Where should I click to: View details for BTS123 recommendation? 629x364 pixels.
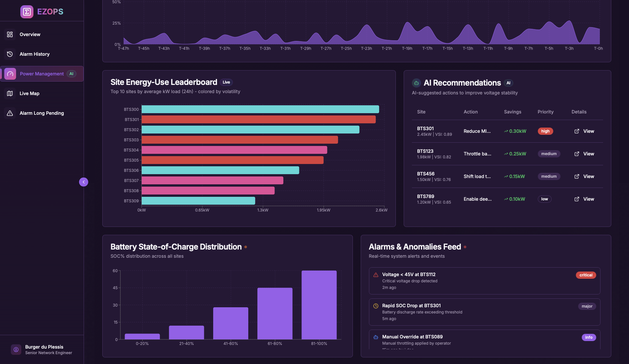(x=588, y=154)
